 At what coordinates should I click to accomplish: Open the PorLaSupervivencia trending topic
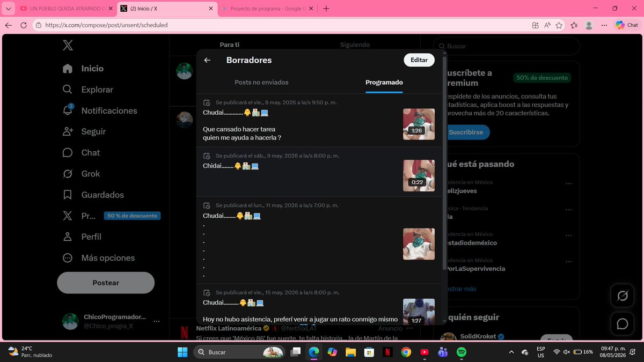pos(475,269)
